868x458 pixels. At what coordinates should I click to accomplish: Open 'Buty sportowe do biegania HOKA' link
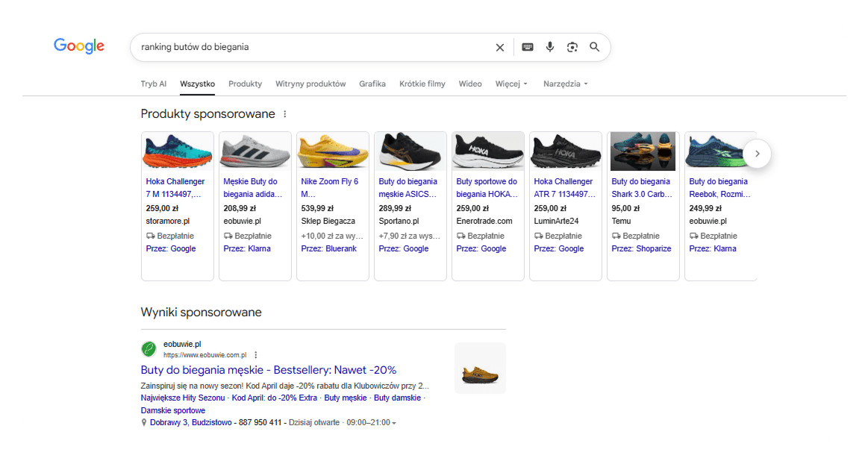[487, 187]
